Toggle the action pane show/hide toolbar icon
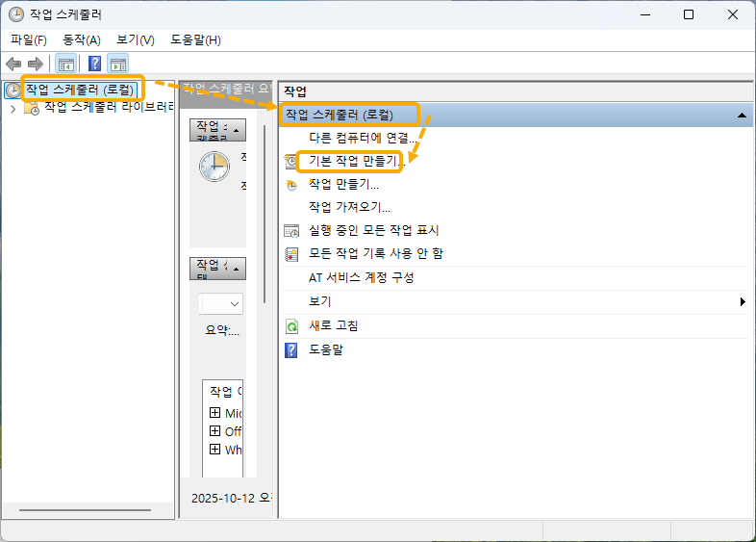This screenshot has width=756, height=542. (x=118, y=65)
